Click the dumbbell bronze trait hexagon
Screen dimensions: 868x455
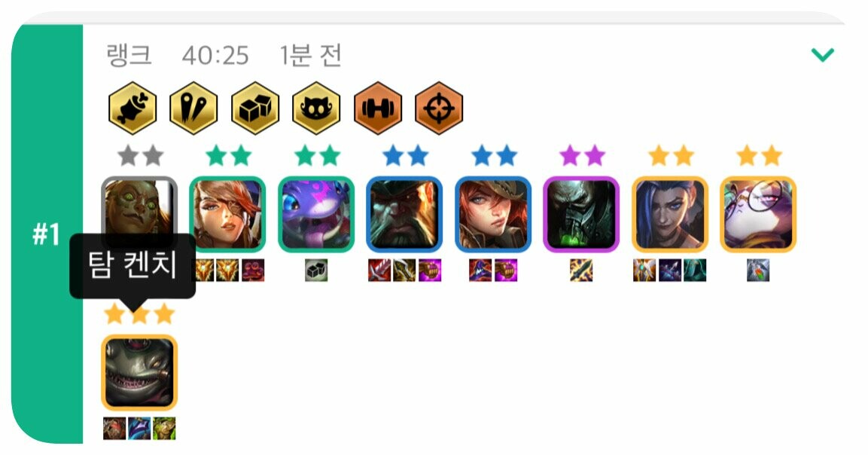tap(377, 108)
